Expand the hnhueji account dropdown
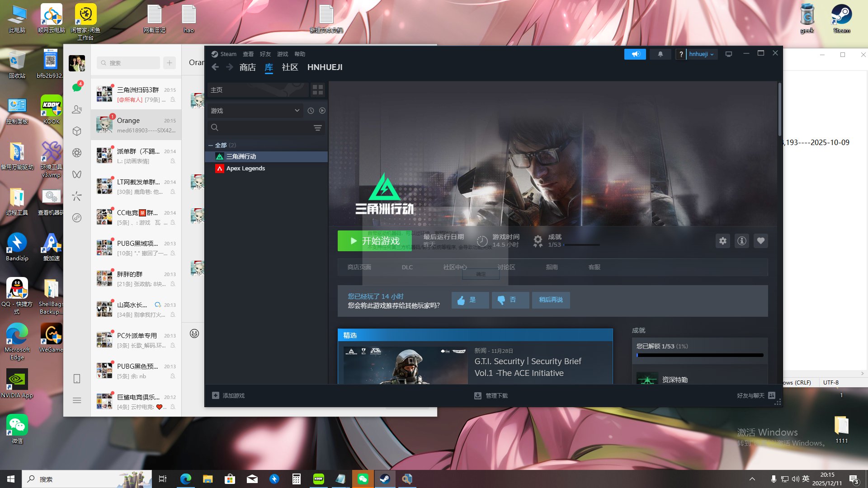Viewport: 868px width, 488px height. [x=702, y=54]
